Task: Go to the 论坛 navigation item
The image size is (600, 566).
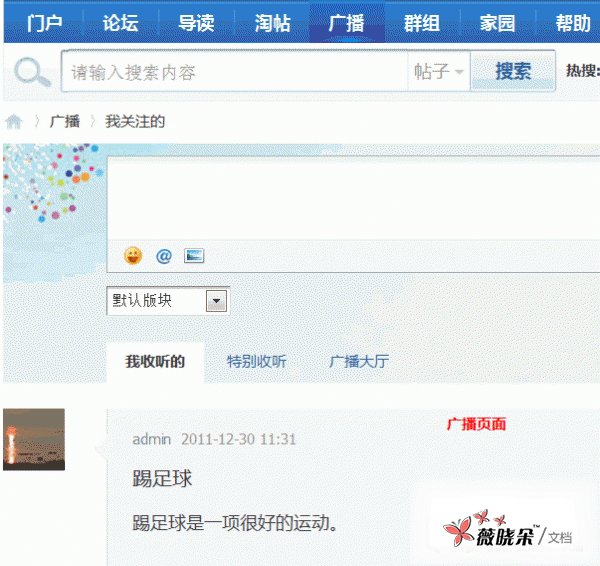Action: click(120, 23)
